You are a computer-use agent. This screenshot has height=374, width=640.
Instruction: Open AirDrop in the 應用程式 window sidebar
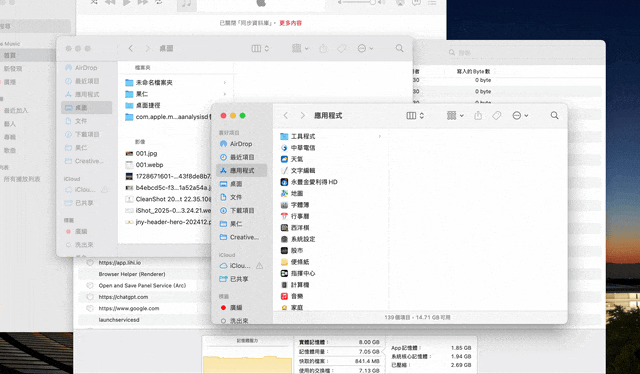coord(241,144)
